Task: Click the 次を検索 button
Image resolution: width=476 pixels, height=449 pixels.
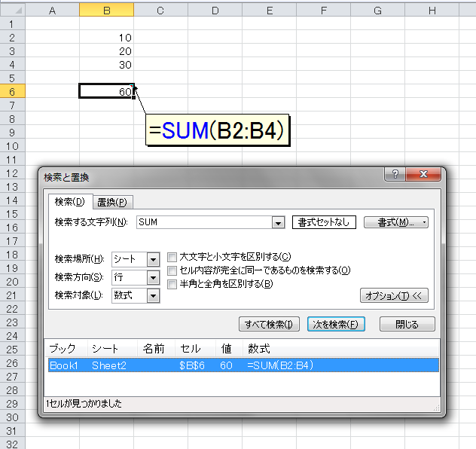Action: 336,324
